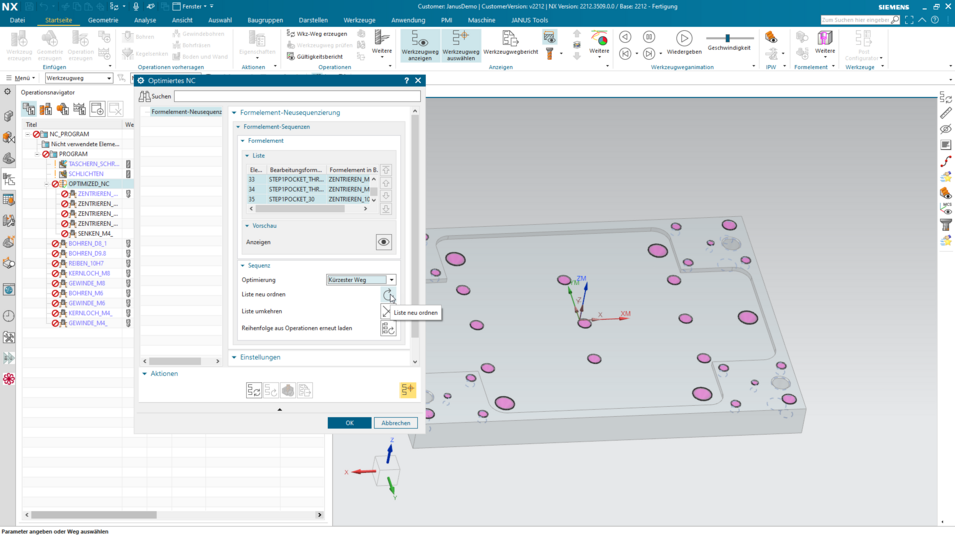Screen dimensions: 955x537
Task: Click the Suchen search field in dialog
Action: (x=297, y=96)
